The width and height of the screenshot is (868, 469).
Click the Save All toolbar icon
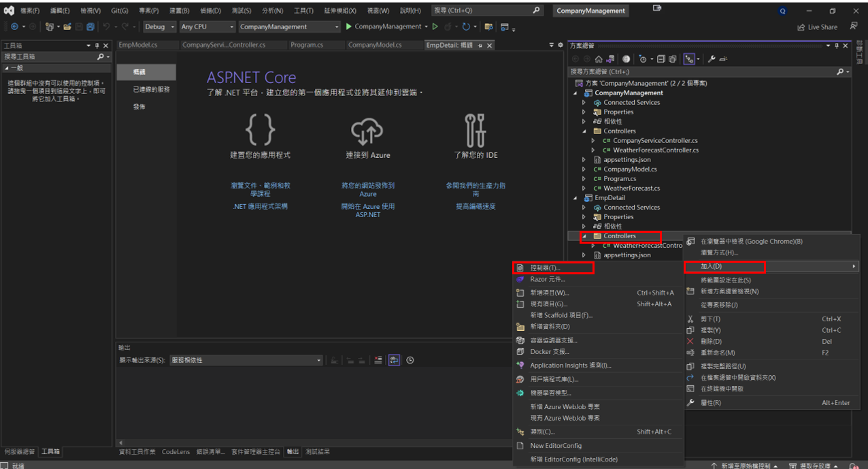click(x=90, y=27)
